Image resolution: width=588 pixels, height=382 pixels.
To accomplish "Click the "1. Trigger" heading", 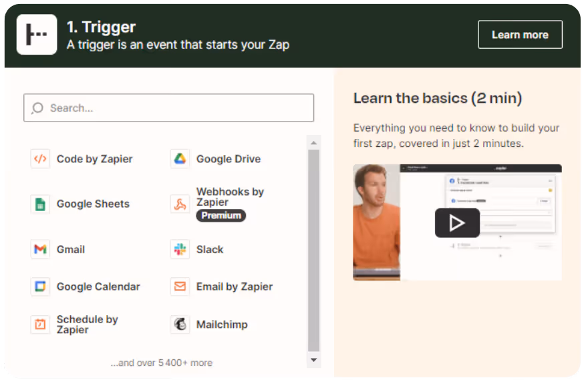I will tap(102, 27).
